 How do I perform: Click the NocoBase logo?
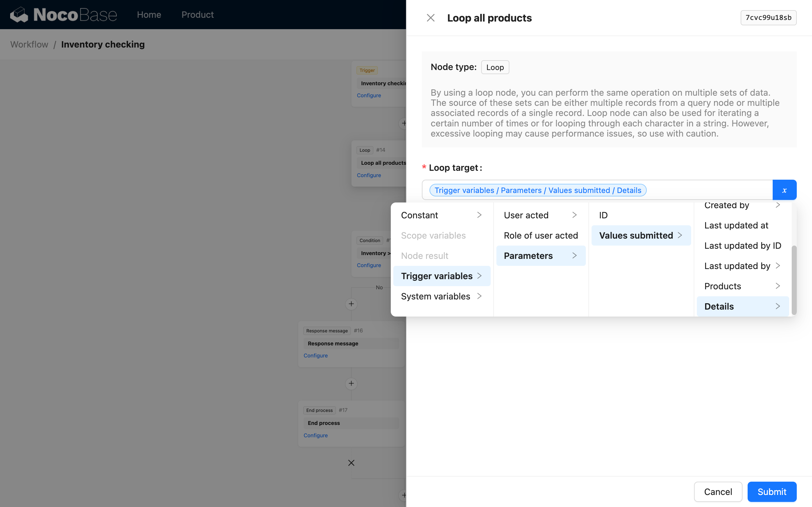pyautogui.click(x=63, y=15)
